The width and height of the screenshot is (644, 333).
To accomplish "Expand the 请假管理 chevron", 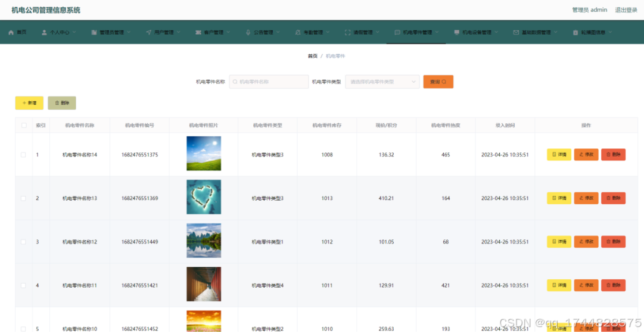I will click(378, 32).
